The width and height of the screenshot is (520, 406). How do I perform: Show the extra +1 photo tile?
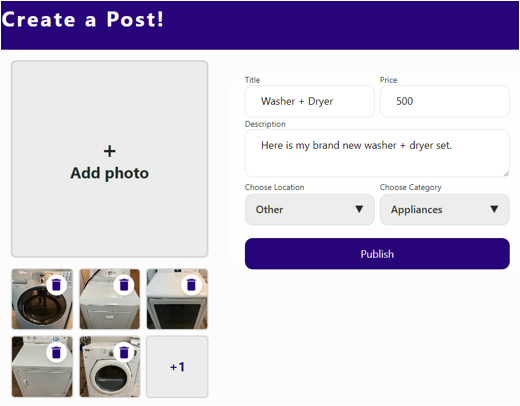pos(177,367)
